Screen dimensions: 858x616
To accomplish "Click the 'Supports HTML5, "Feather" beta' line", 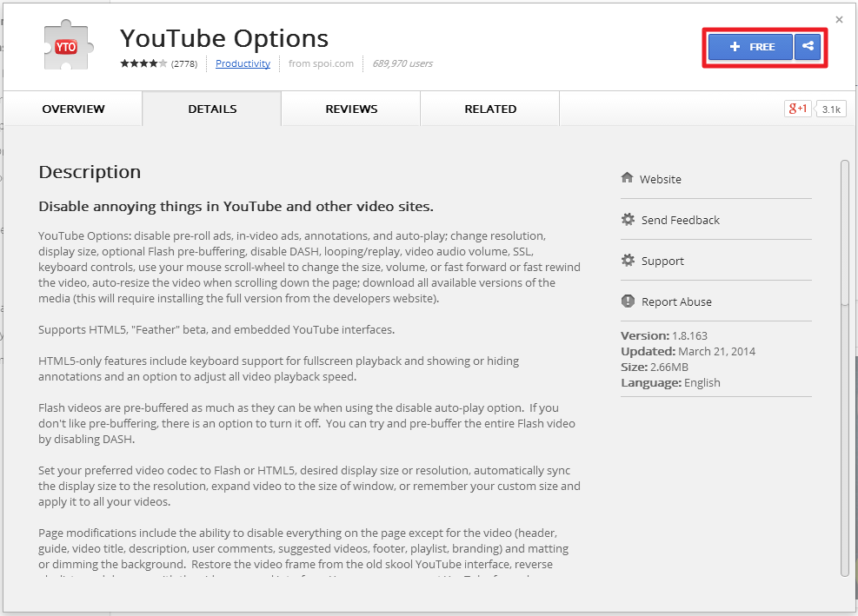I will click(x=216, y=330).
